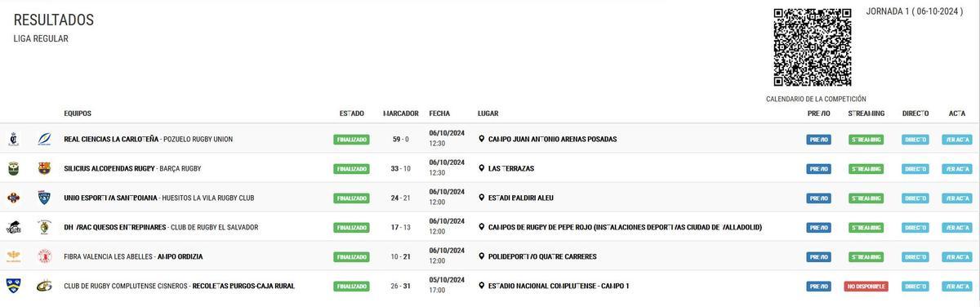
Task: Open Previo for Complutense Cisneros vs Recoletas Burgos
Action: pyautogui.click(x=818, y=287)
